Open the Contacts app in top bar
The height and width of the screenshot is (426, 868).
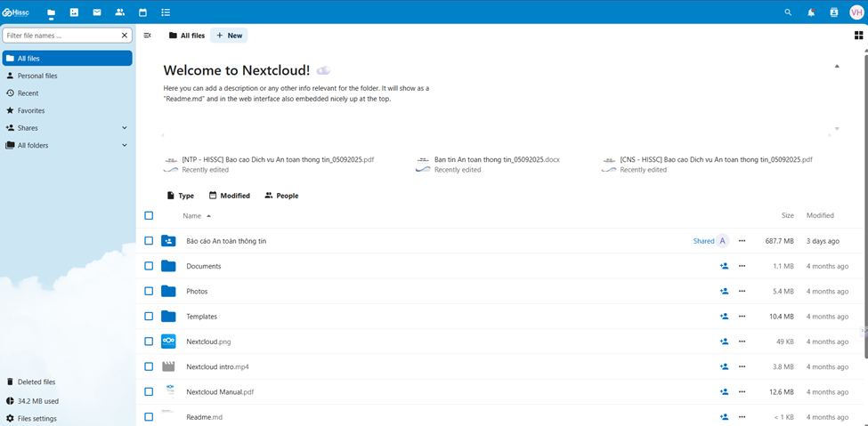(x=119, y=12)
